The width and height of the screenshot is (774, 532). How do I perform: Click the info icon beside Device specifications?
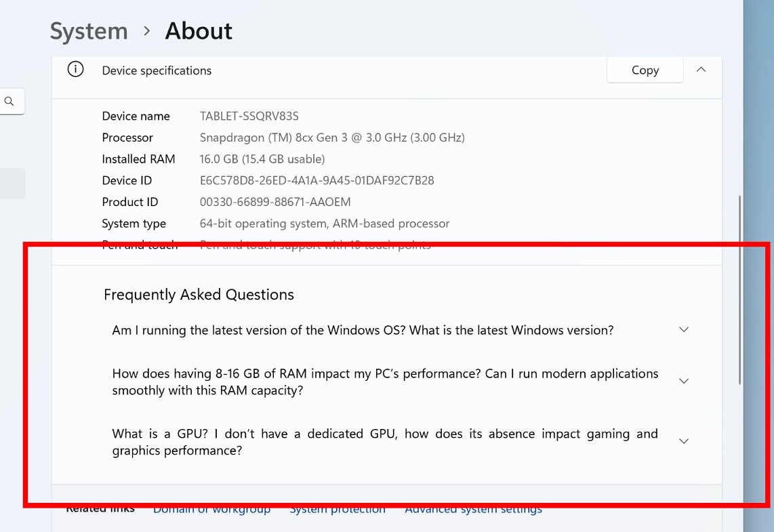75,69
